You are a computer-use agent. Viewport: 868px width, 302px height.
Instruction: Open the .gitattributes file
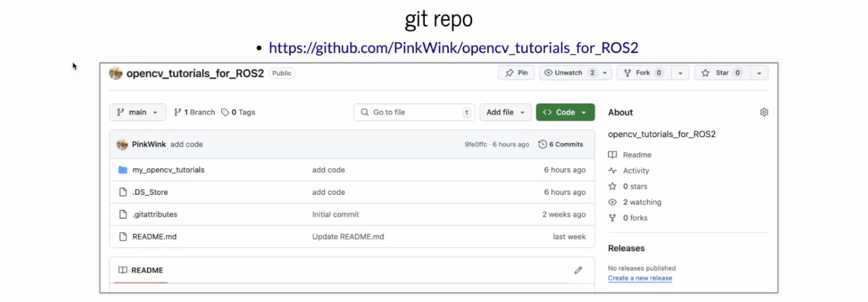click(x=155, y=214)
